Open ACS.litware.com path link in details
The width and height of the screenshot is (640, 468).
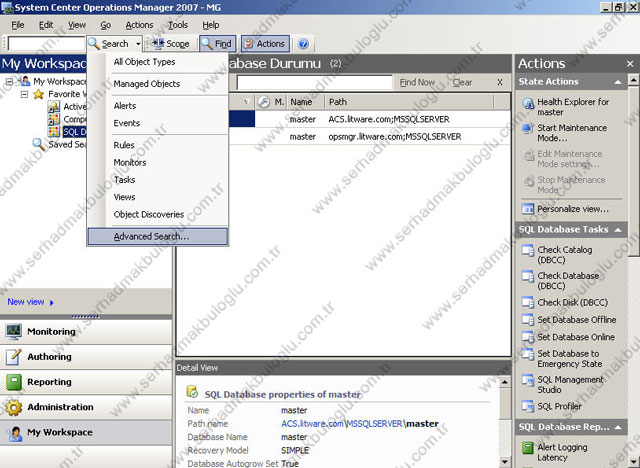coord(312,424)
